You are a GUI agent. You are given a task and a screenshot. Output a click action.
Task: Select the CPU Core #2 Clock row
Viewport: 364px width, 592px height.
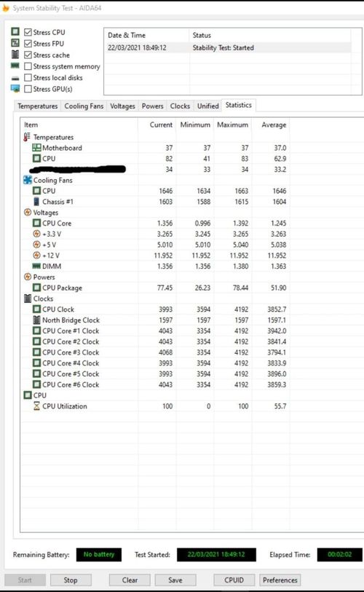pos(155,342)
